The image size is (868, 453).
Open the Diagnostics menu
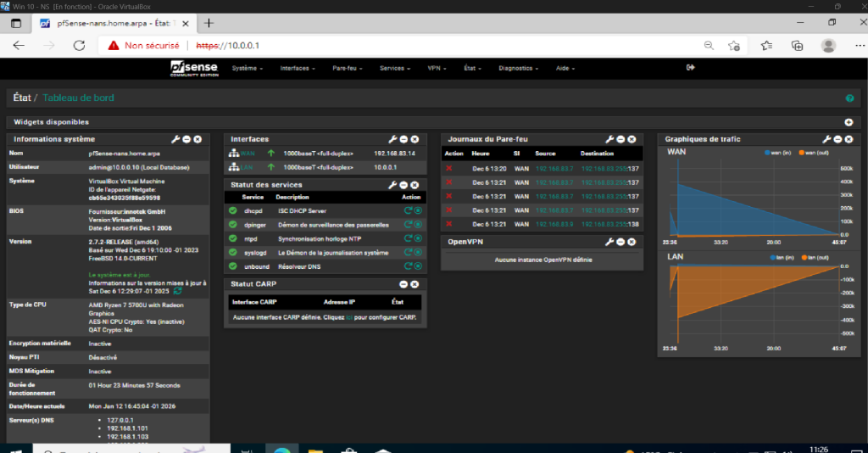pos(518,68)
